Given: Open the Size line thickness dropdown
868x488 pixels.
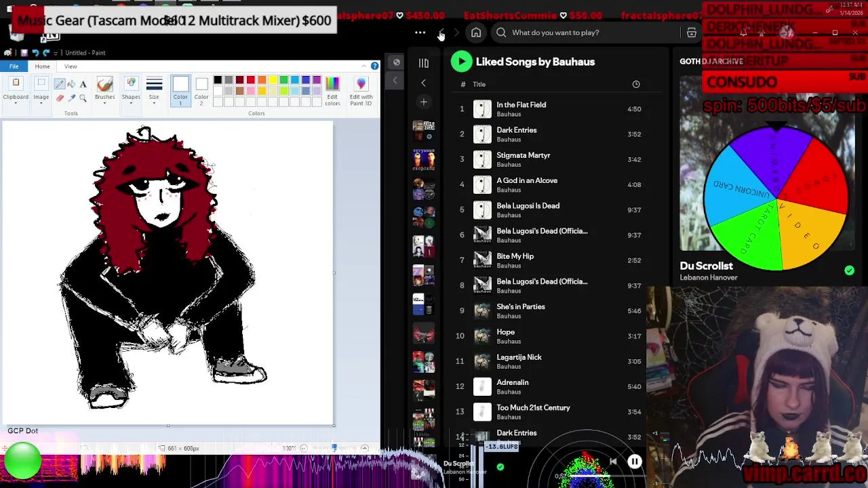Looking at the screenshot, I should (x=154, y=91).
